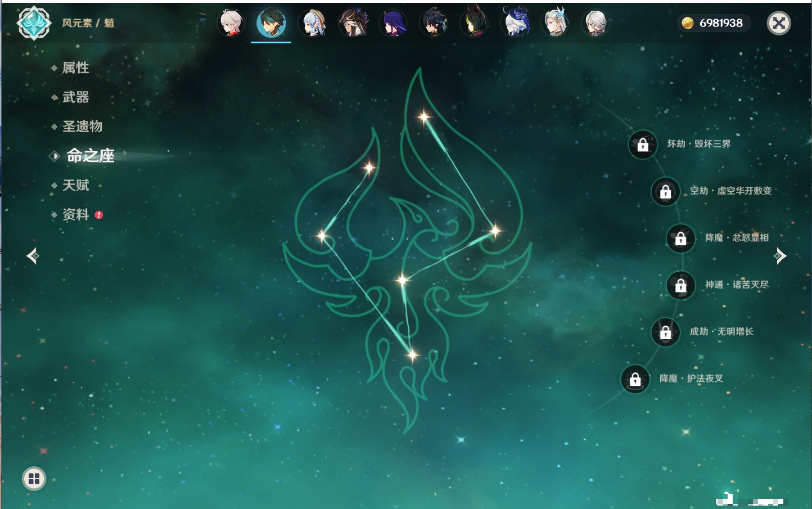
Task: Switch to the avatar wearing a straw hat
Action: coord(312,23)
